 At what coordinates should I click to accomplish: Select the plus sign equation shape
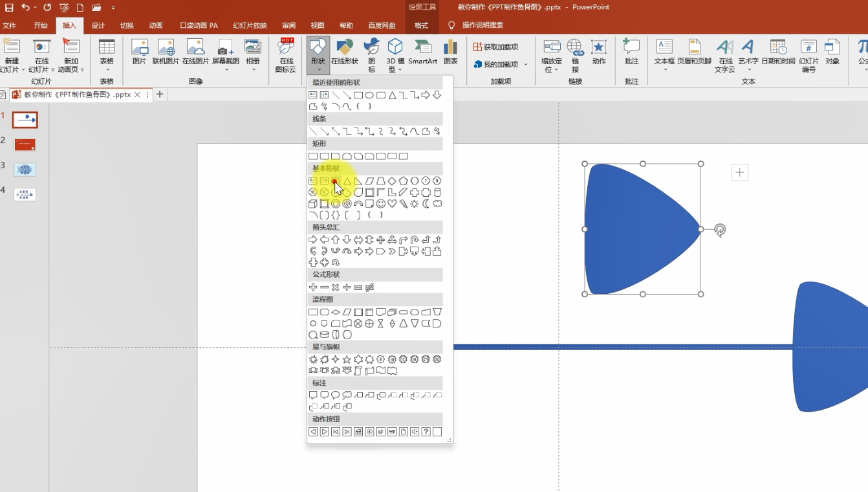point(313,287)
